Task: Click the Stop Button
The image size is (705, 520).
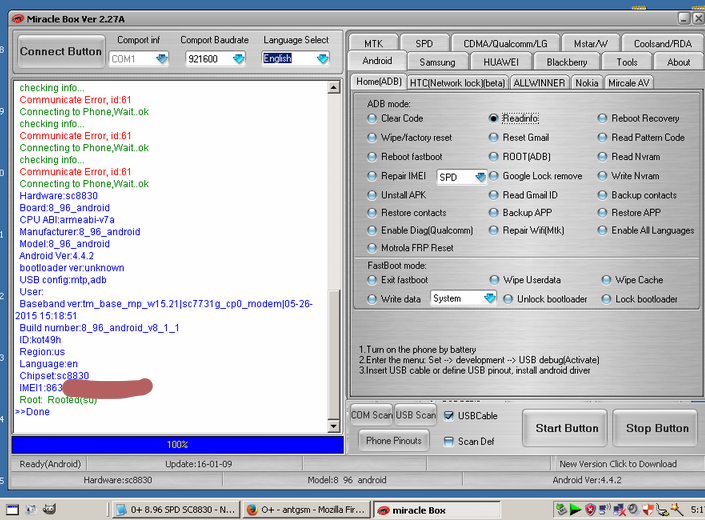Action: pyautogui.click(x=657, y=428)
